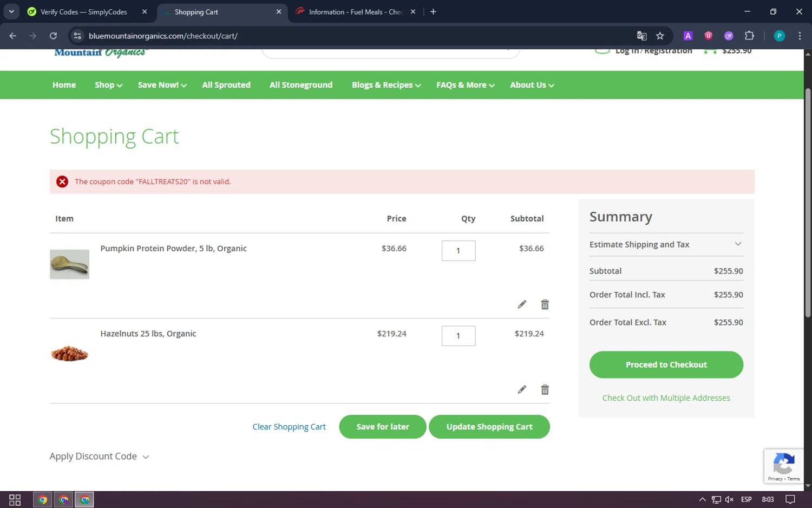812x508 pixels.
Task: Click the volume muted icon in system tray
Action: 730,499
